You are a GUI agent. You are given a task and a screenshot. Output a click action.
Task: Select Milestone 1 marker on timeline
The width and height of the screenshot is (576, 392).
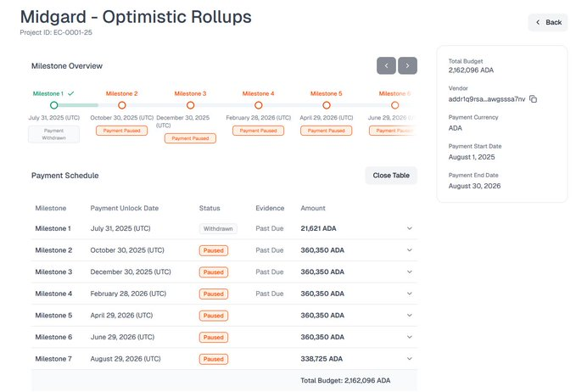(x=54, y=105)
